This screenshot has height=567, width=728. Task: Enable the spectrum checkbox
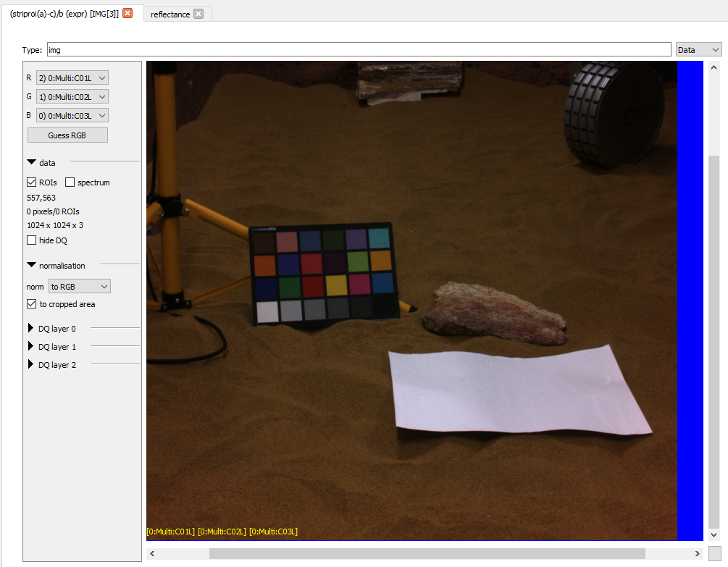(70, 182)
